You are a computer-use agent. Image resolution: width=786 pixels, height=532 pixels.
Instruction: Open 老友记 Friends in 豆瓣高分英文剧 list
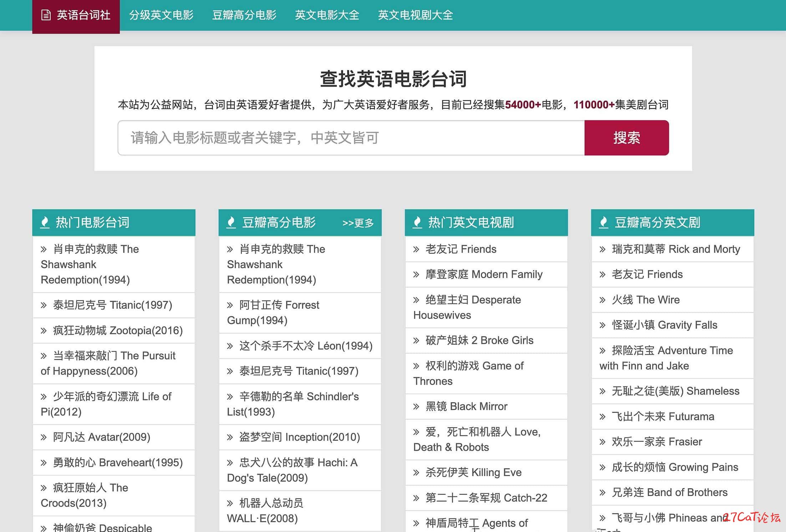click(673, 275)
